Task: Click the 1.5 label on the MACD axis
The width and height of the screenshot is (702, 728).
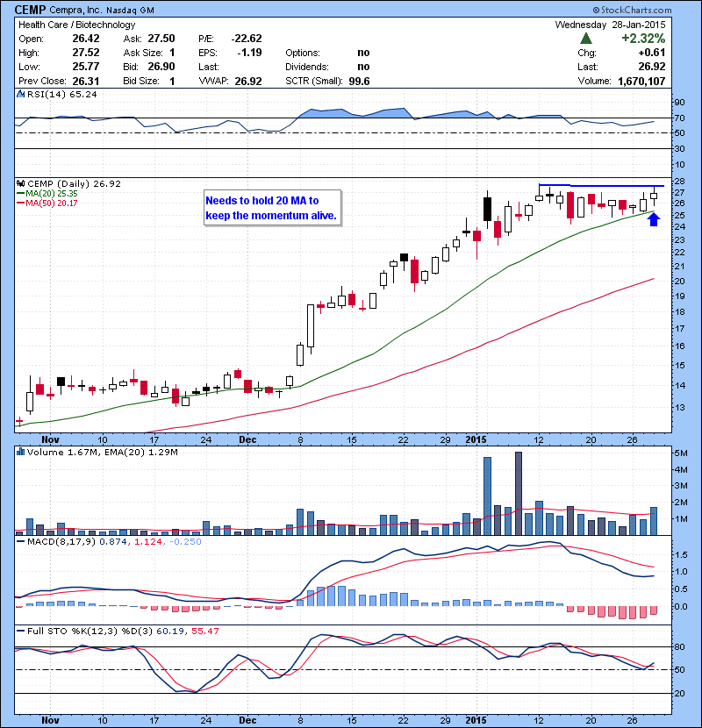Action: point(681,555)
